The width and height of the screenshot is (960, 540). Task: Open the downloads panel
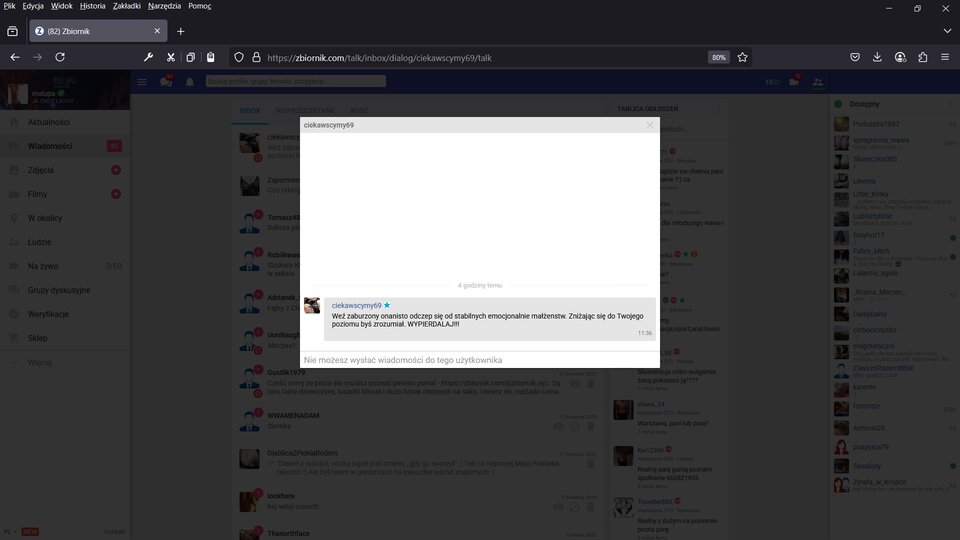pyautogui.click(x=877, y=58)
